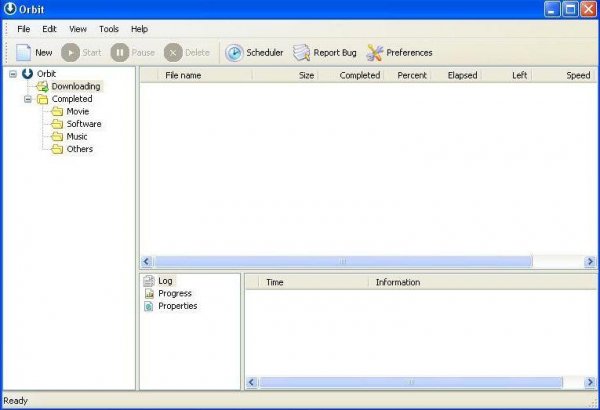Select the Movie category
This screenshot has height=410, width=600.
(x=78, y=111)
